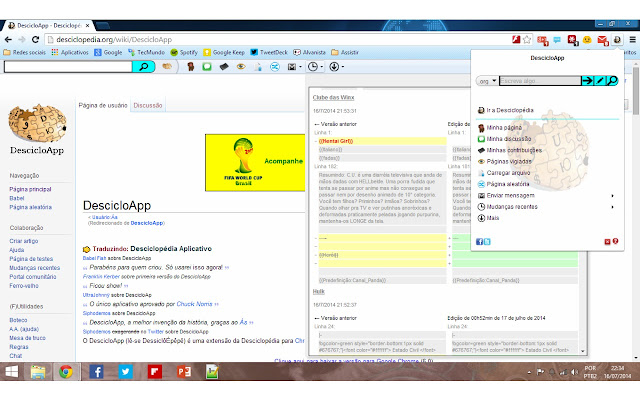Click the red question mark help icon in the popup
The height and width of the screenshot is (400, 640).
pyautogui.click(x=615, y=241)
